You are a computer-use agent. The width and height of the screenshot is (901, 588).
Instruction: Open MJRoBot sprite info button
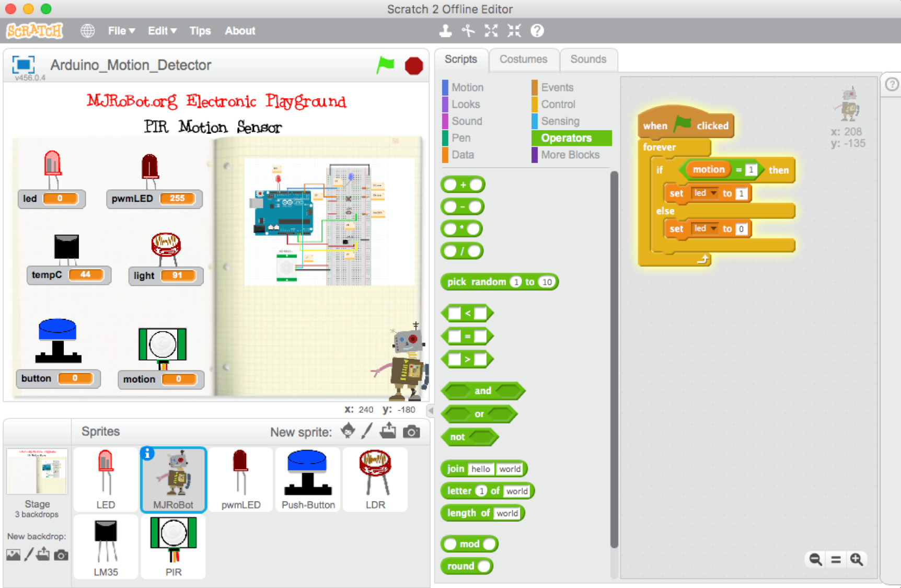click(148, 454)
